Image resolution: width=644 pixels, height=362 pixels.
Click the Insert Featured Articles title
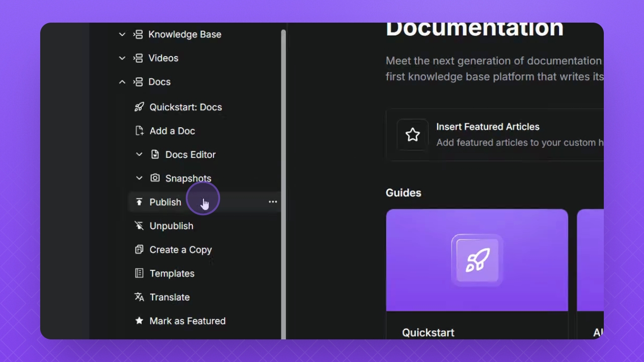click(488, 127)
